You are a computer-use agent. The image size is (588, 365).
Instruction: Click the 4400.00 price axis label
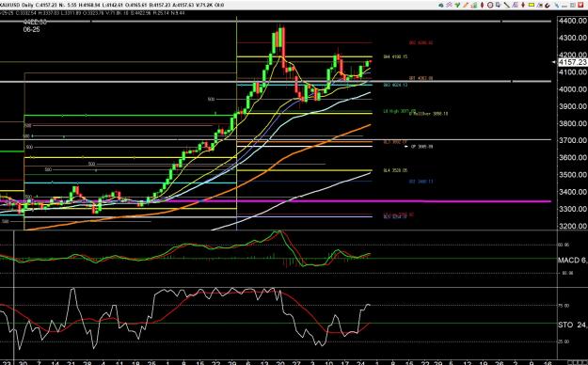tap(573, 21)
